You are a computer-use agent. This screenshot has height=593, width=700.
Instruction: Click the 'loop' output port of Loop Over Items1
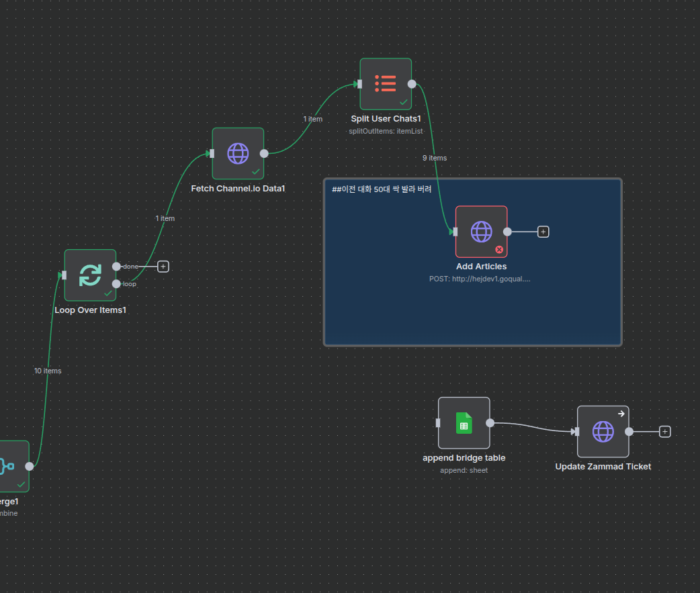coord(117,284)
